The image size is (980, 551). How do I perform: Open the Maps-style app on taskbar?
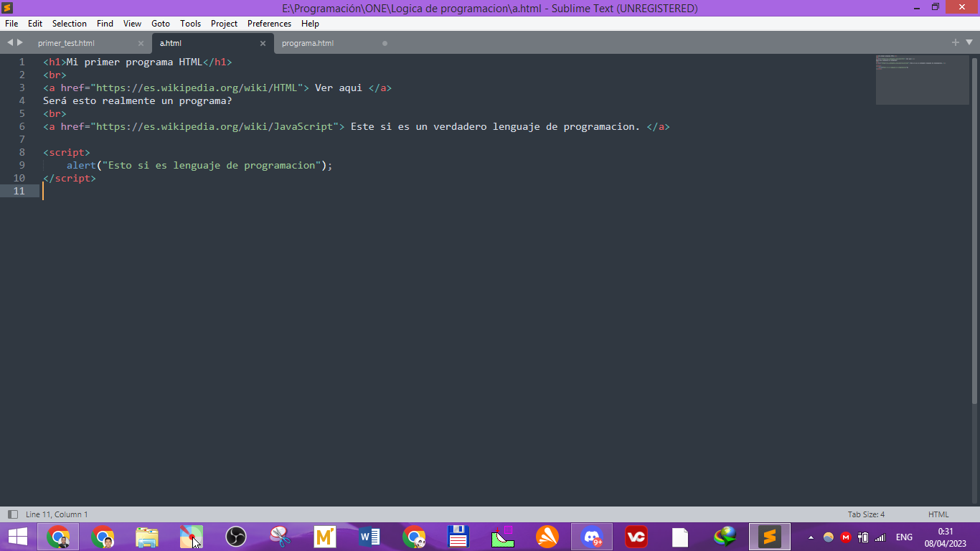(192, 537)
